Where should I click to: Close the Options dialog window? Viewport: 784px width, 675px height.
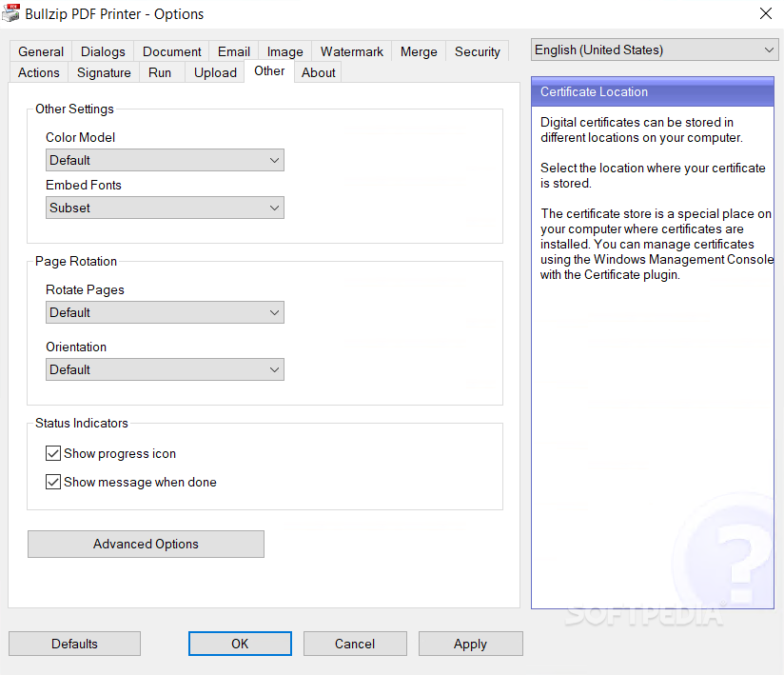coord(766,13)
